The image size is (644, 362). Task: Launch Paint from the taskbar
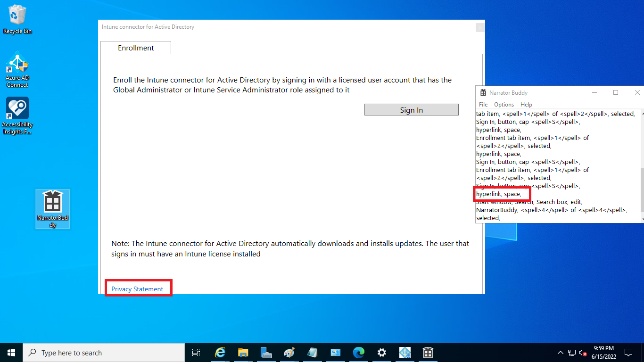[x=289, y=352]
